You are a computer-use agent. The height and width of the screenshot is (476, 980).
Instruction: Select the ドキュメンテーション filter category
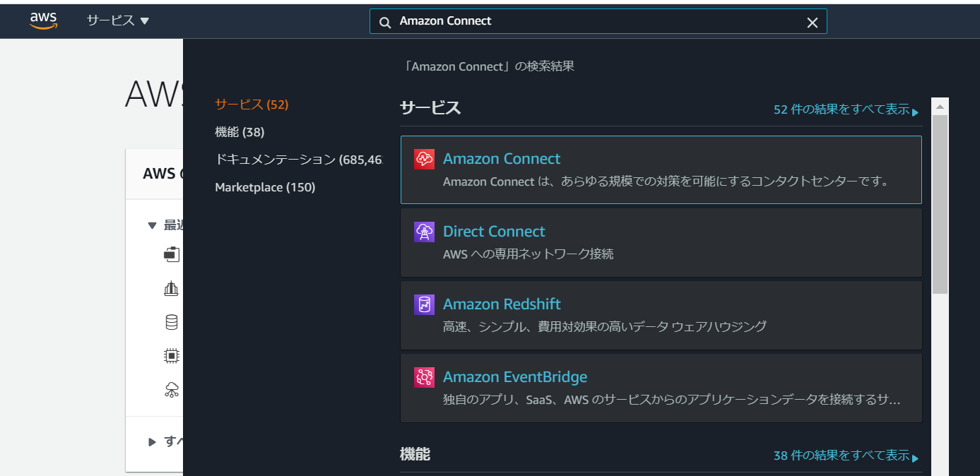pyautogui.click(x=298, y=160)
